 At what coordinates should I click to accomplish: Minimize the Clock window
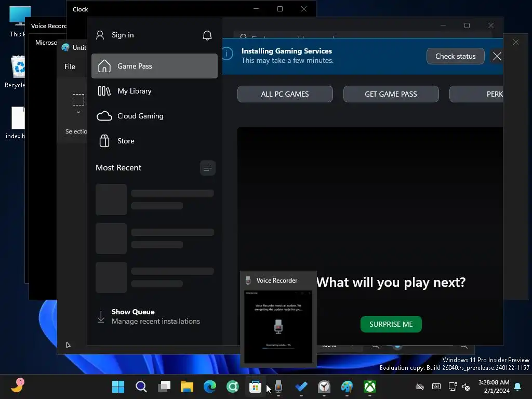pyautogui.click(x=256, y=9)
